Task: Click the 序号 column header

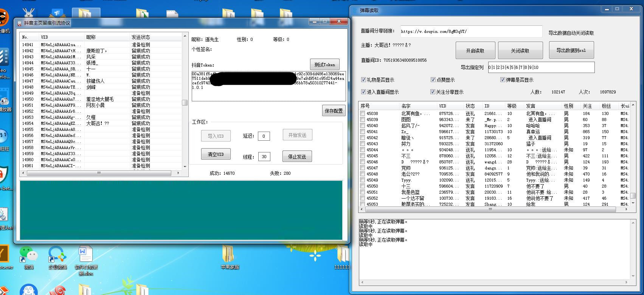Action: pos(379,106)
